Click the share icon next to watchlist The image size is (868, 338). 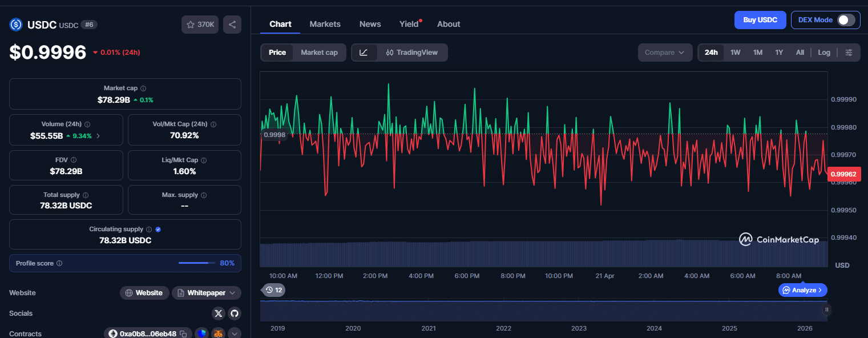232,25
